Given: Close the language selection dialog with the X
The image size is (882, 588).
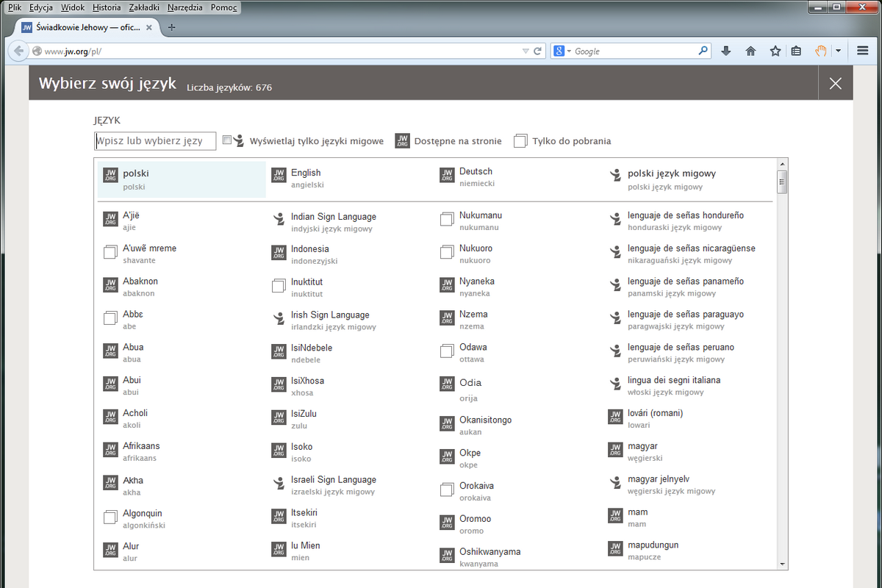Looking at the screenshot, I should (835, 83).
